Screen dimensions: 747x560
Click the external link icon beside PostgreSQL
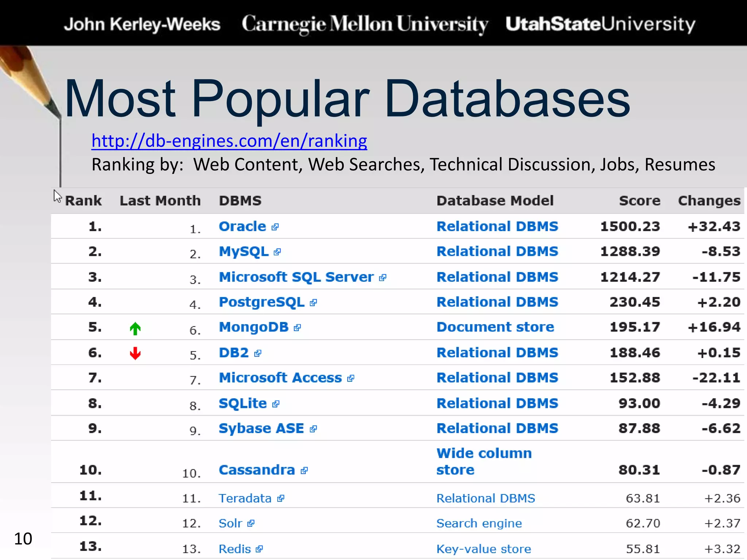(x=313, y=303)
